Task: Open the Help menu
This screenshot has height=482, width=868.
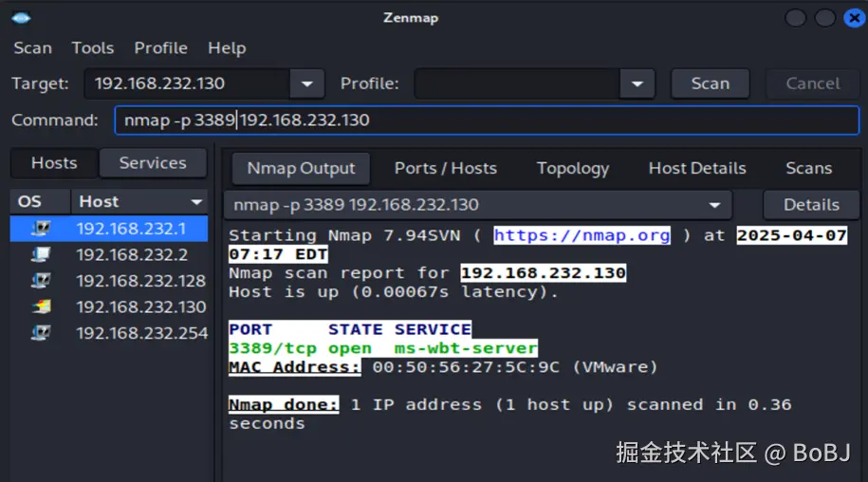Action: tap(227, 48)
